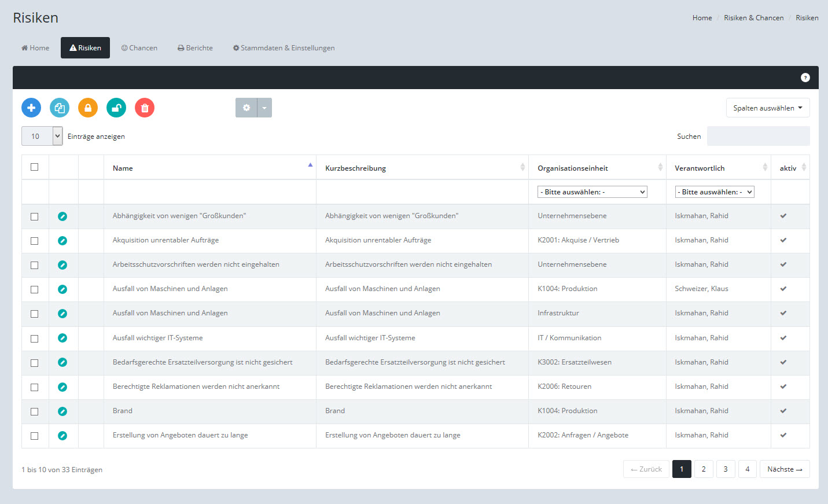Edit the 'Ausfall wichtiger IT-Systeme' entry
This screenshot has width=828, height=504.
pos(62,338)
